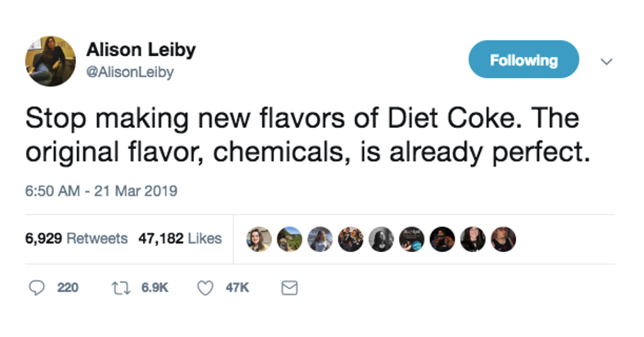Click the 6.9K retweet count
644x337 pixels.
pos(155,288)
